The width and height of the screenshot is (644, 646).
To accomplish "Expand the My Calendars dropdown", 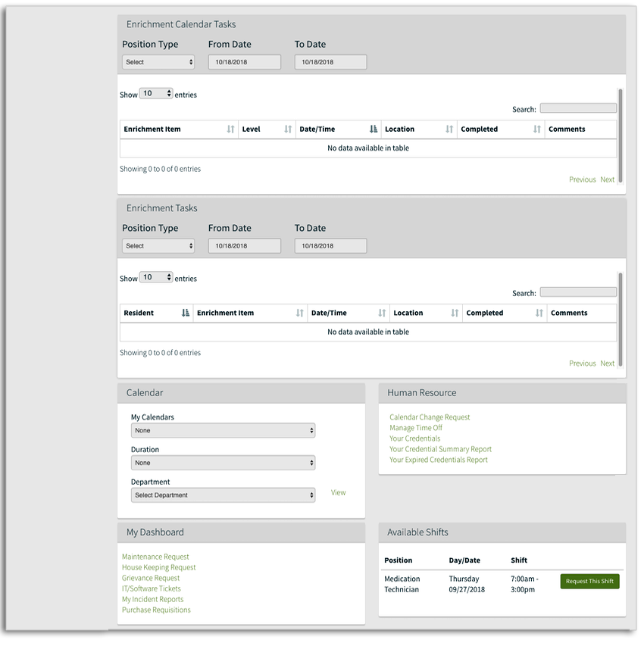I will (x=222, y=430).
